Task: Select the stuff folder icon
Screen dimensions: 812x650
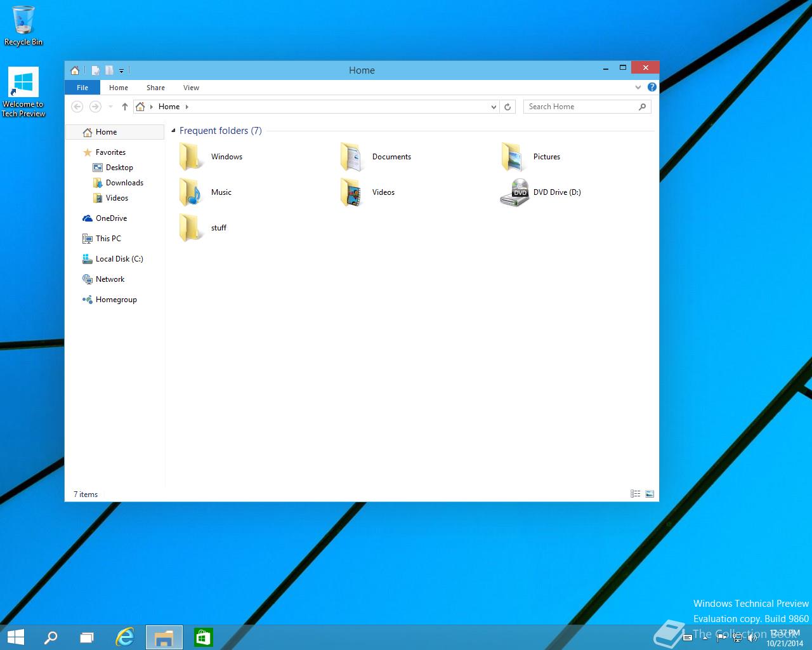Action: click(191, 228)
